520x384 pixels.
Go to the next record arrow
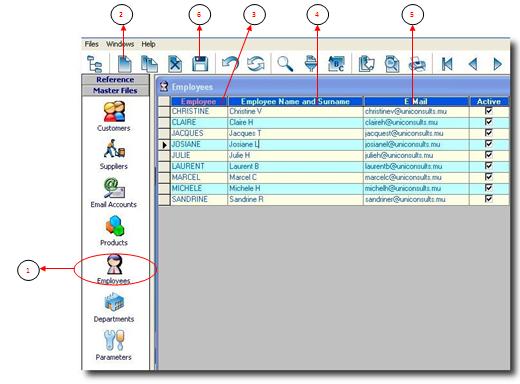point(497,64)
